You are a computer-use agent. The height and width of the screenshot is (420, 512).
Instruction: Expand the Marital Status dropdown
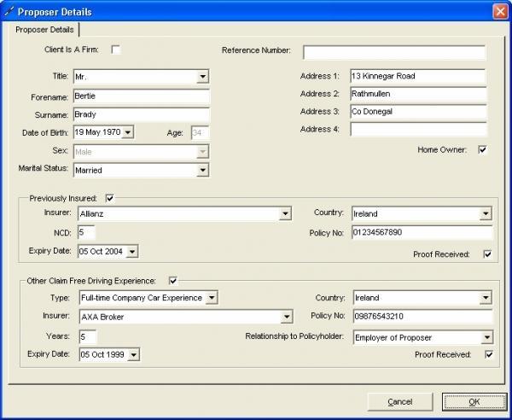[202, 170]
